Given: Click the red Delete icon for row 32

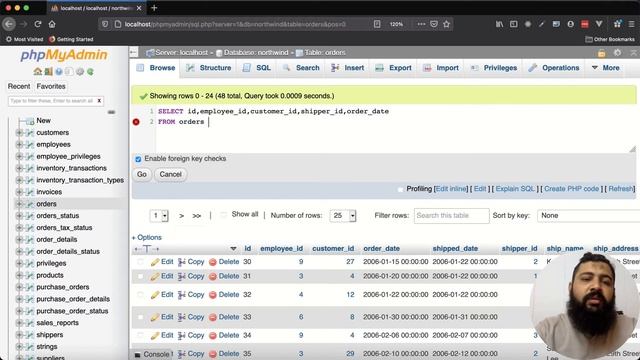Looking at the screenshot, I should click(x=212, y=295).
